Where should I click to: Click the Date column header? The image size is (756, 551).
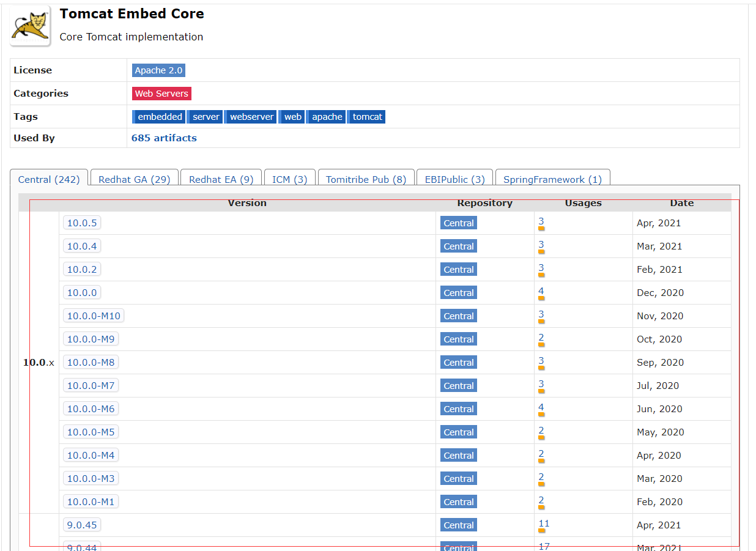[x=681, y=203]
